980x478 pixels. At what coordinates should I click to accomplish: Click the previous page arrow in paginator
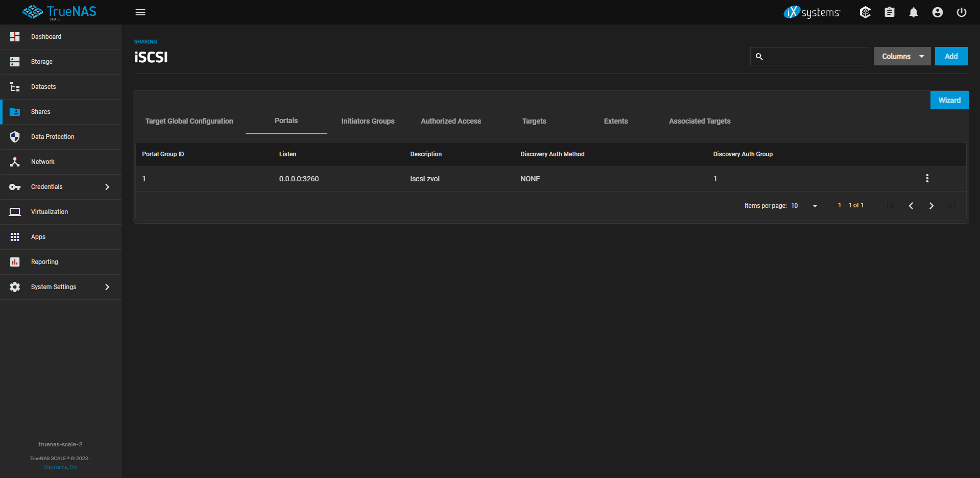[911, 206]
